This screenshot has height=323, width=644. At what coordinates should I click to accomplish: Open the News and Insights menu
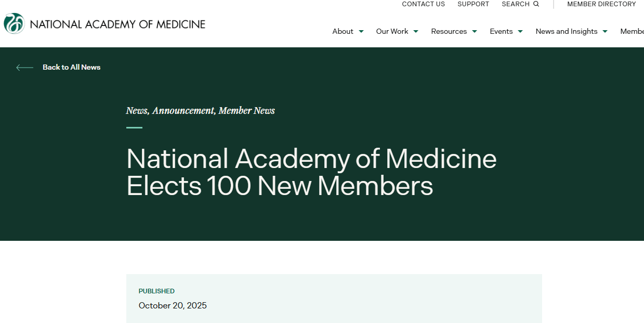(x=566, y=32)
